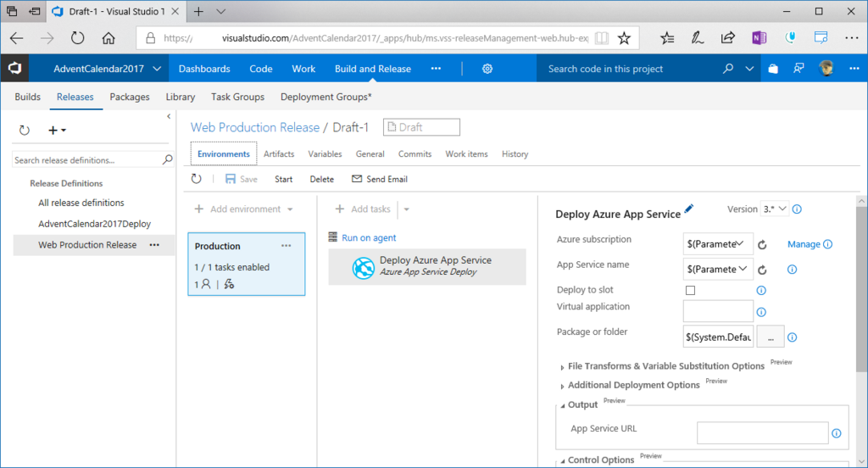Click the App Service URL input field
The width and height of the screenshot is (868, 468).
[x=762, y=433]
